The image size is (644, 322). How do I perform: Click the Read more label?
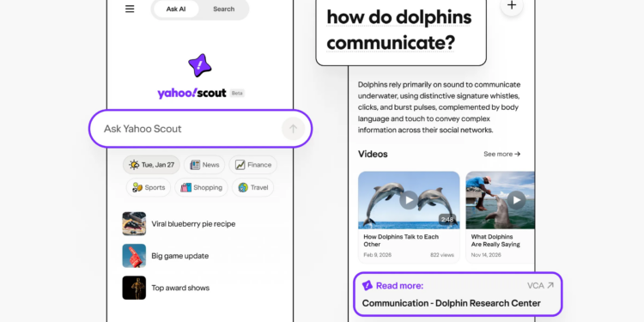[x=399, y=286]
